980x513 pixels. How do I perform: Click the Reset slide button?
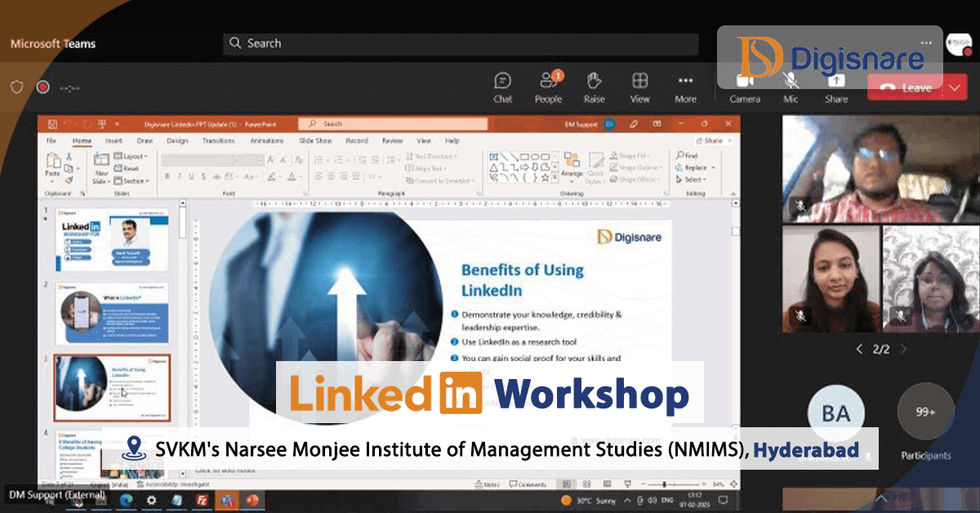pyautogui.click(x=127, y=168)
